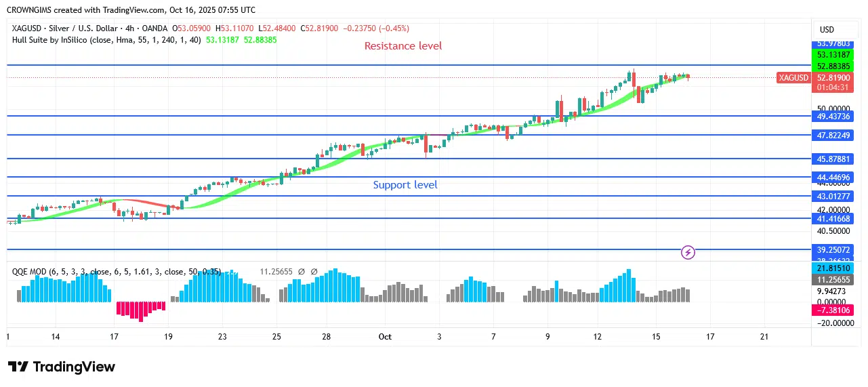Click the green 53.13187 Hull Suite value label

tap(833, 55)
